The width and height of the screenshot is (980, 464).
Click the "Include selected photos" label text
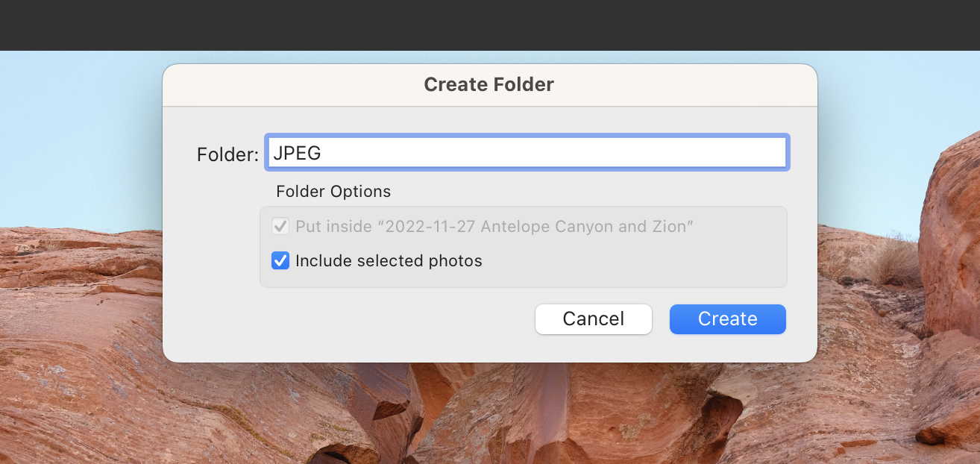pos(389,261)
